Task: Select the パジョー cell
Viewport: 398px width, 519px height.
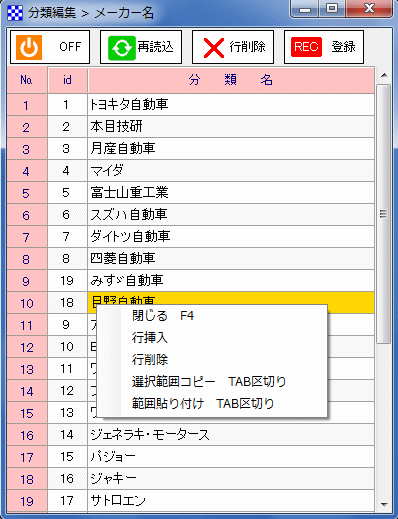Action: pos(231,457)
